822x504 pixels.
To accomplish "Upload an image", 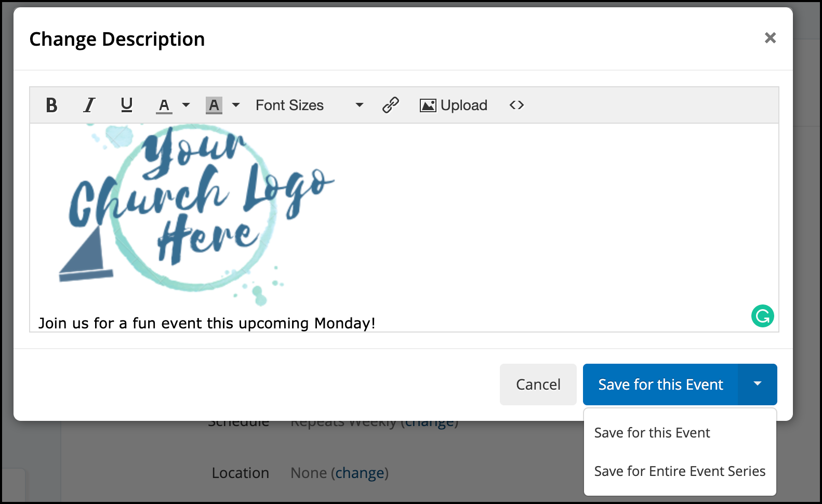I will [x=454, y=105].
